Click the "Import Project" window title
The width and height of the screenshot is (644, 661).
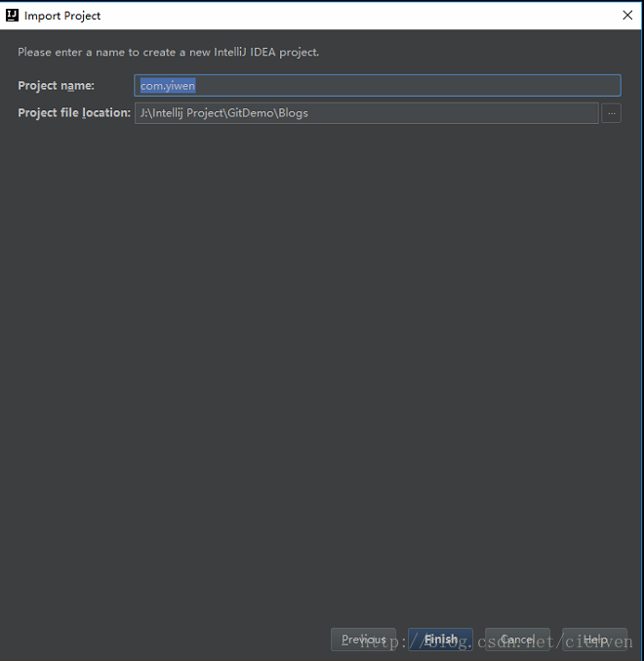62,16
